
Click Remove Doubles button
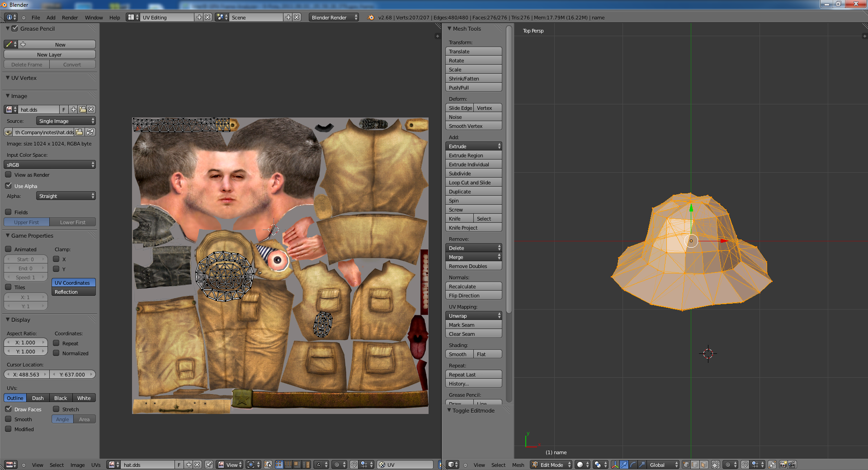[x=473, y=266]
